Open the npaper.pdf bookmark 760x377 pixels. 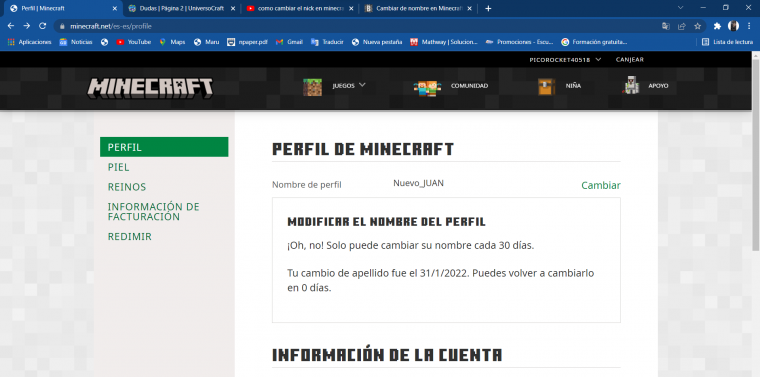[x=247, y=42]
